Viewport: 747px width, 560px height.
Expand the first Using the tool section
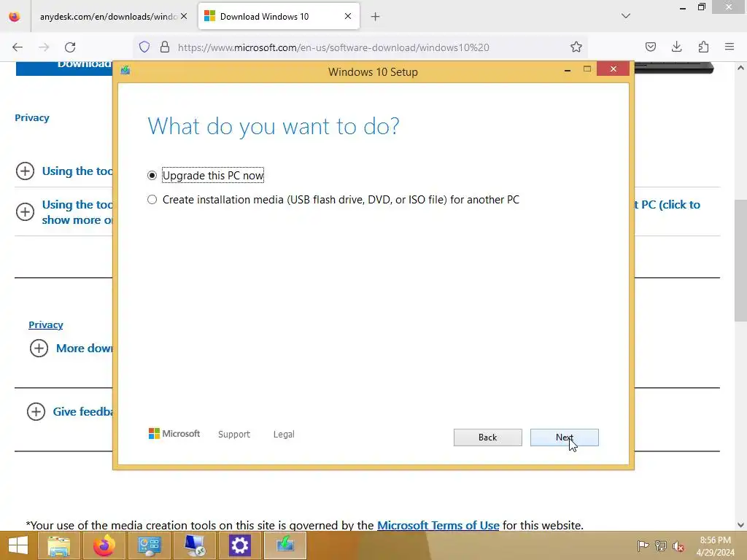tap(25, 171)
